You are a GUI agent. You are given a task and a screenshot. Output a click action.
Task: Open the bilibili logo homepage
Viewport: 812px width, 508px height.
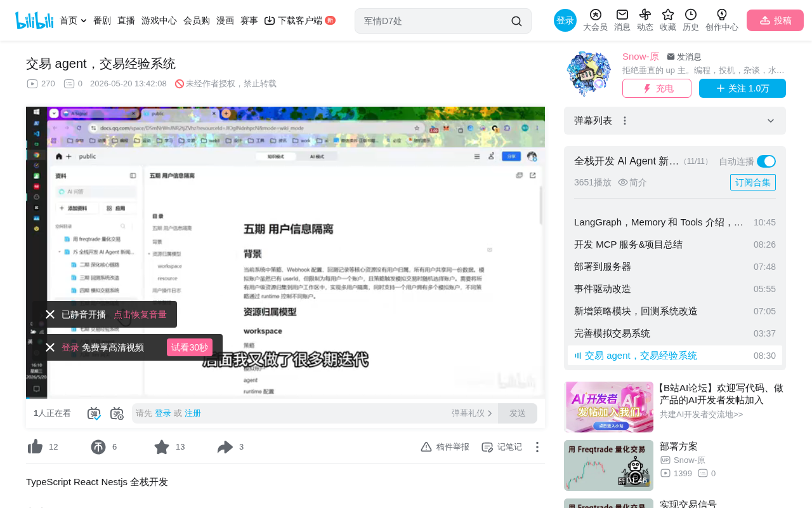click(34, 20)
